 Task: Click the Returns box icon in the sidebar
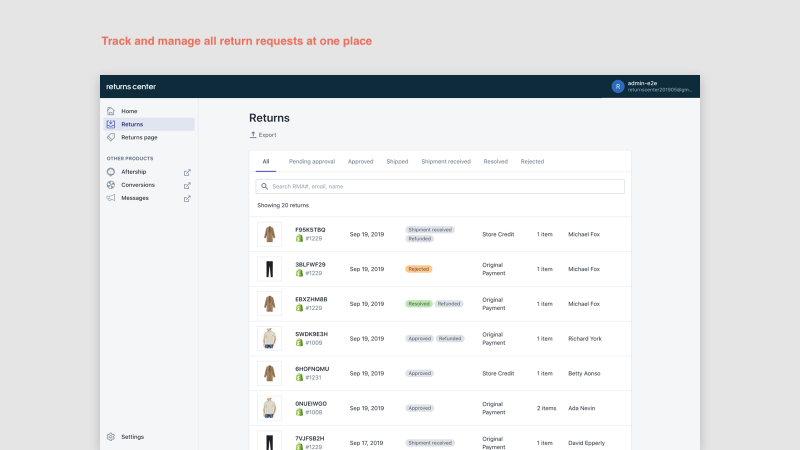(111, 124)
